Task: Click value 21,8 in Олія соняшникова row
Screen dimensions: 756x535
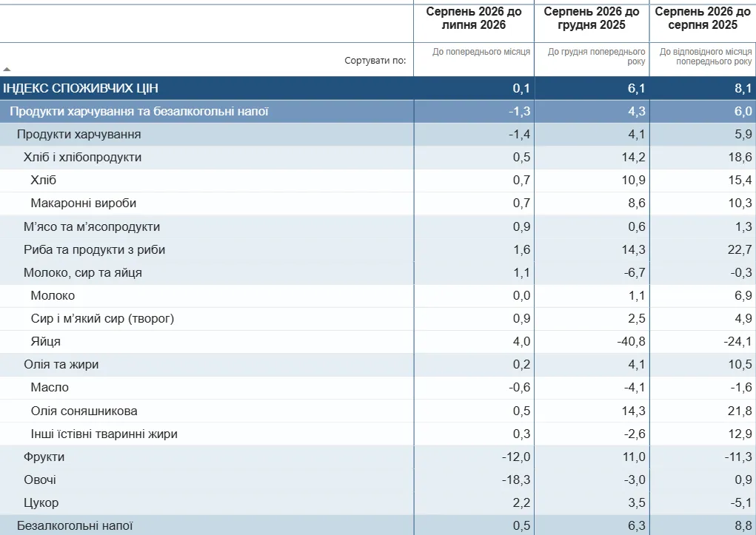Action: coord(740,411)
